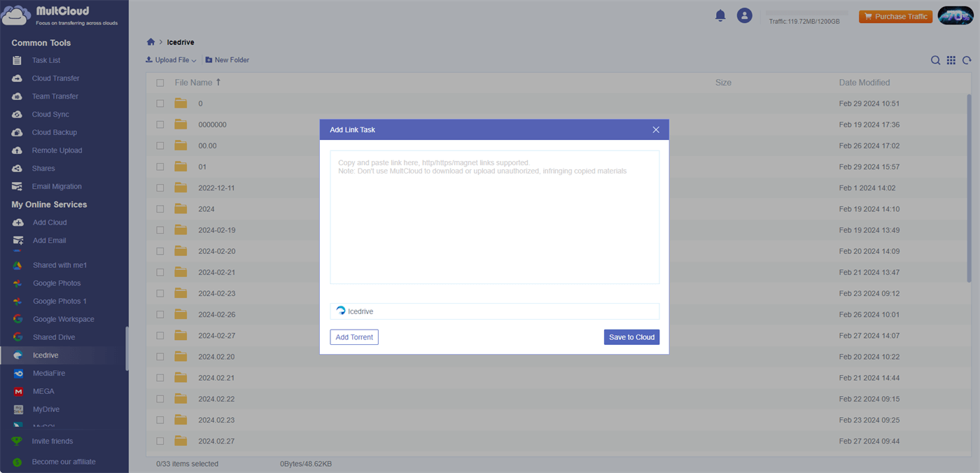Viewport: 980px width, 473px height.
Task: Sort by File Name column
Action: coord(197,83)
